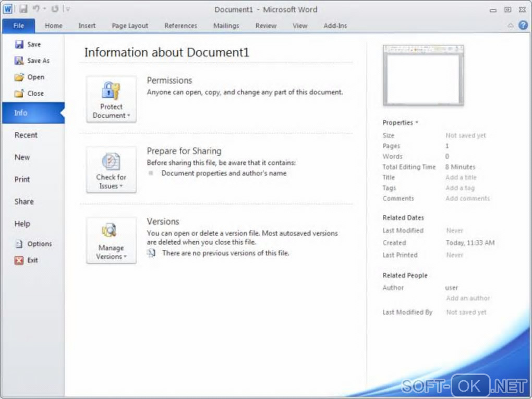Click the minimize ribbon caret icon
The width and height of the screenshot is (532, 399).
coord(510,26)
